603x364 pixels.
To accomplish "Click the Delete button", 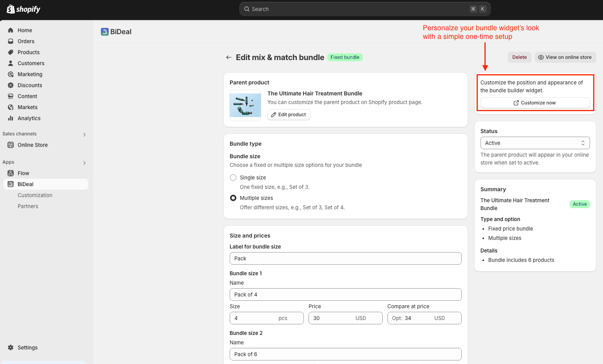I will pyautogui.click(x=519, y=57).
